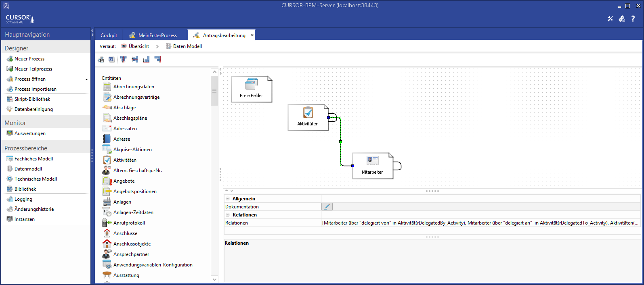Collapse the Relationen property section
Viewport: 644px width, 285px height.
(228, 215)
